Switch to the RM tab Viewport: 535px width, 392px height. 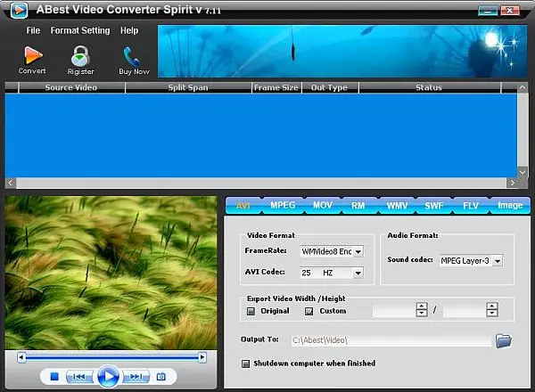pyautogui.click(x=358, y=205)
